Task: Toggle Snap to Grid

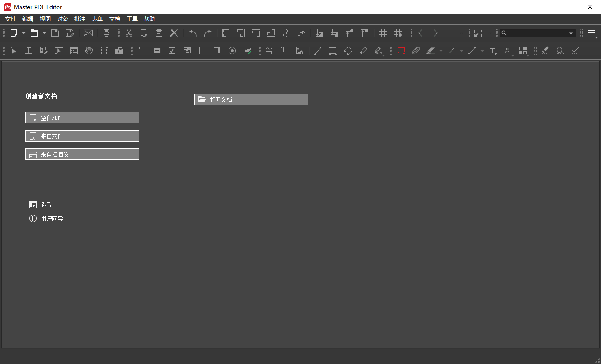Action: 398,33
